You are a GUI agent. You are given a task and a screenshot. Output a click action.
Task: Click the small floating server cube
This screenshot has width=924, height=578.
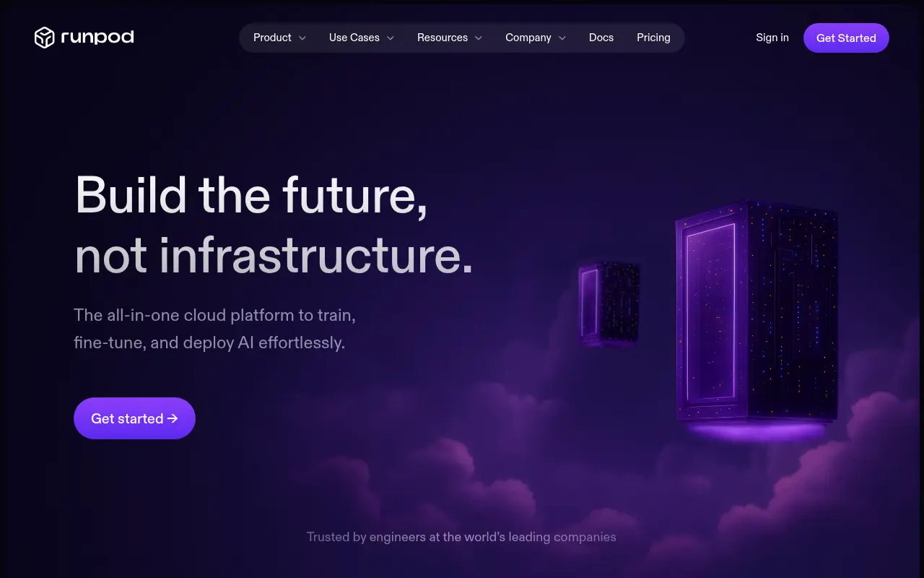(x=609, y=303)
